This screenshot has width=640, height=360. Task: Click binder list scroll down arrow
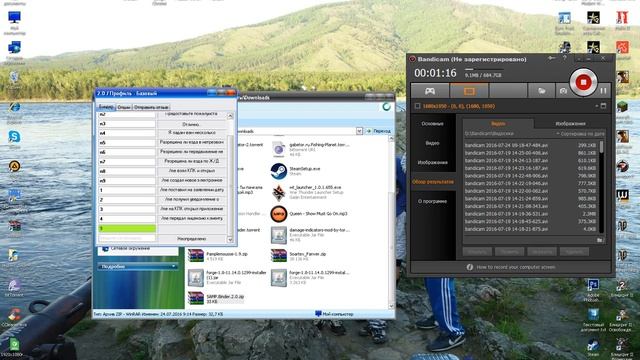(230, 240)
